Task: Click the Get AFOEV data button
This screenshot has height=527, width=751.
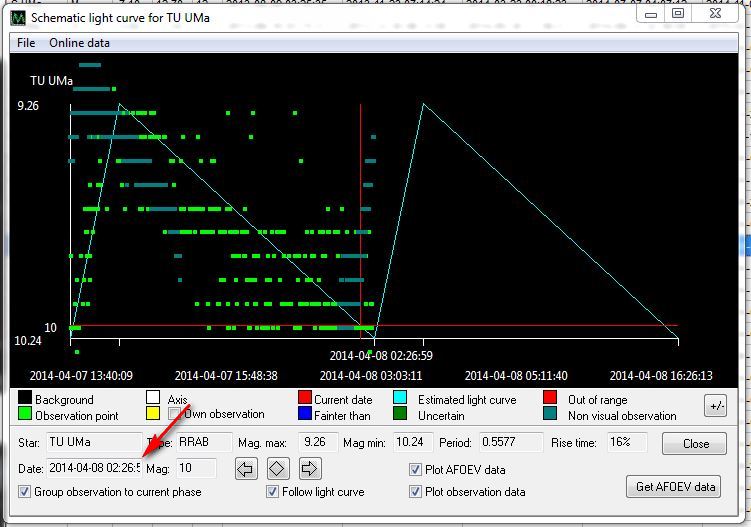Action: [x=674, y=487]
